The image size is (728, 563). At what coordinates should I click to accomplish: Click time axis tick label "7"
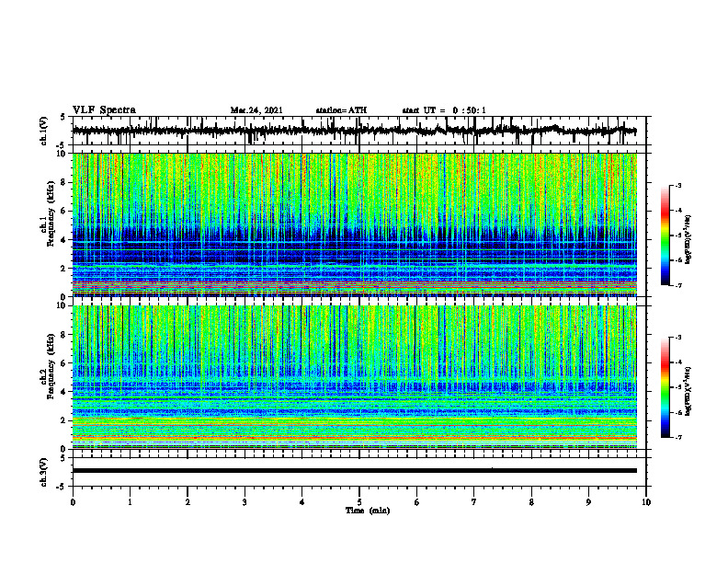(x=474, y=502)
